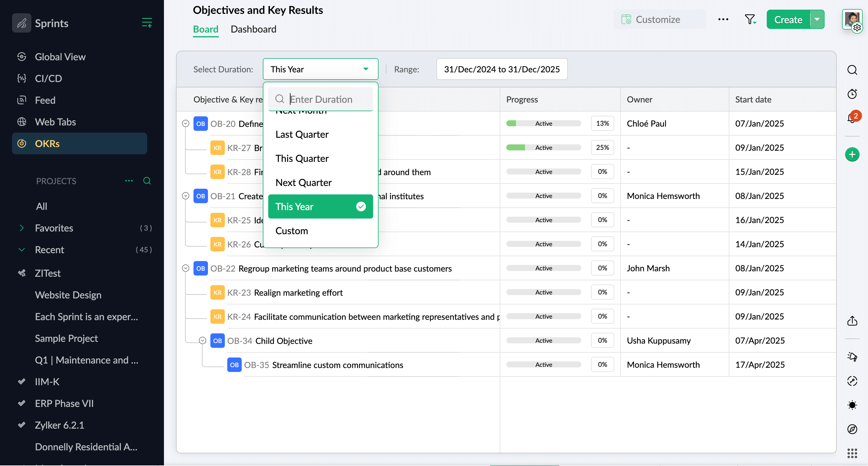
Task: Open the filter icon near Create
Action: [x=749, y=19]
